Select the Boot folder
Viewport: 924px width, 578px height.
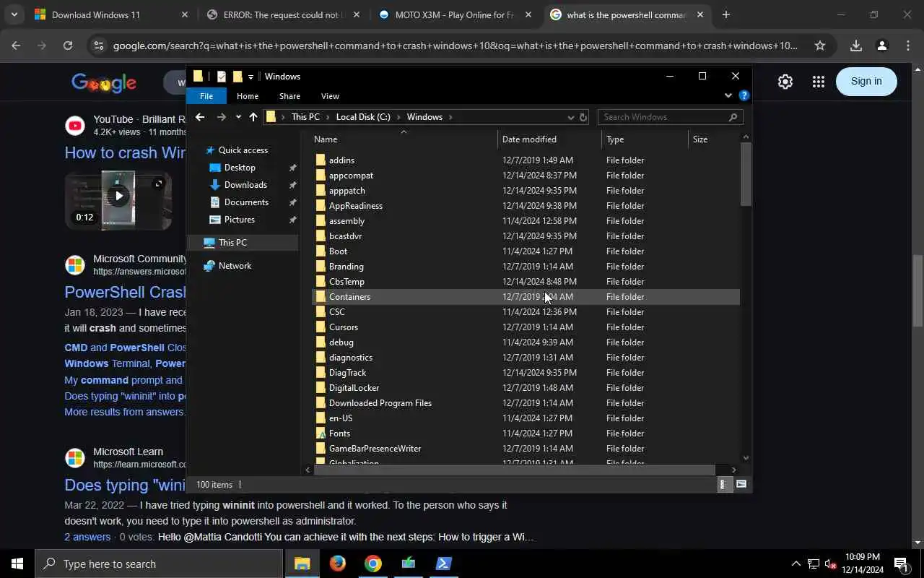pos(526,251)
